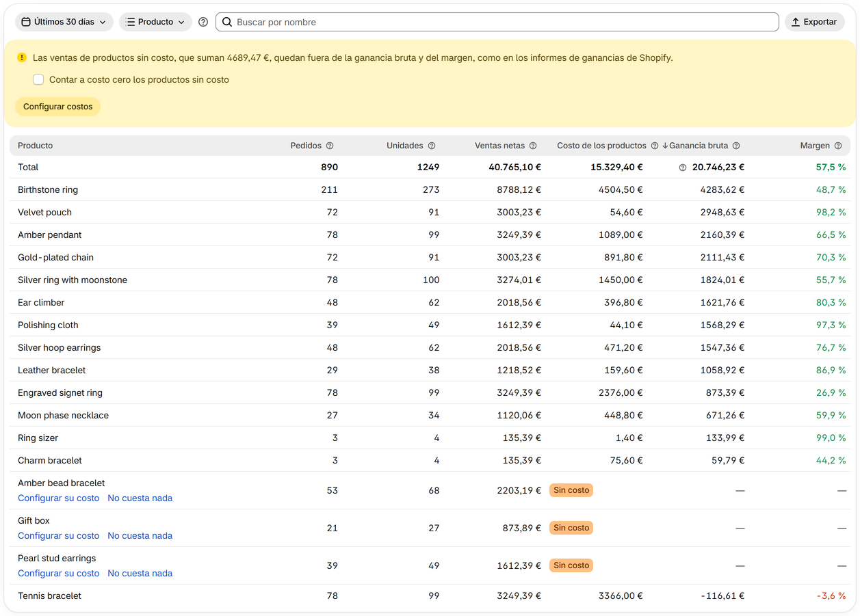
Task: Sort by the Ventas netas column header
Action: (x=500, y=146)
